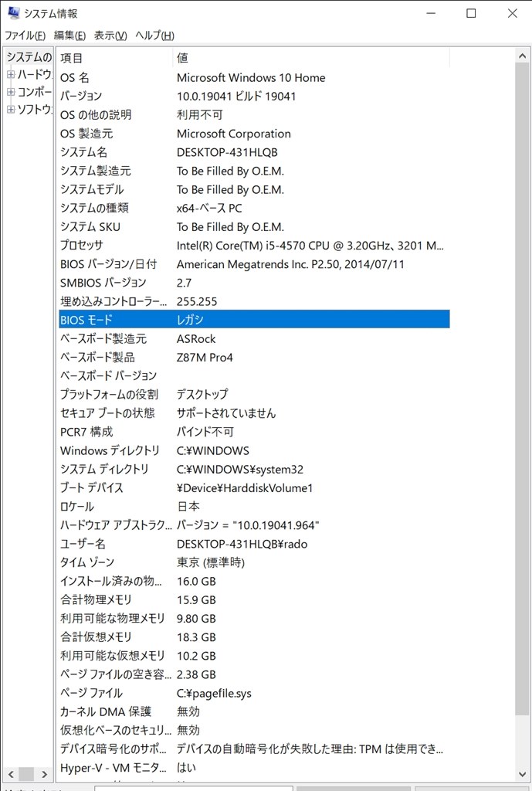Select the 仮想化ベースのセキュリ... row
532x791 pixels.
(x=254, y=731)
